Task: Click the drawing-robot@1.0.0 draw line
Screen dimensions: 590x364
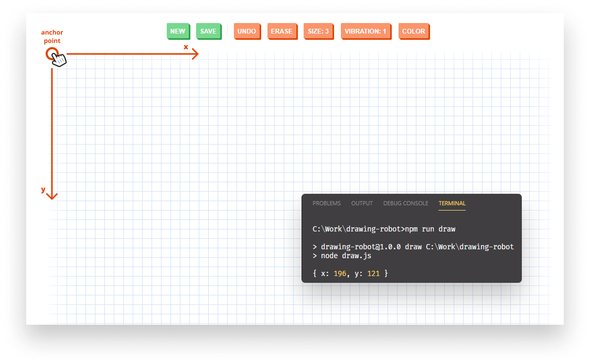Action: [413, 247]
